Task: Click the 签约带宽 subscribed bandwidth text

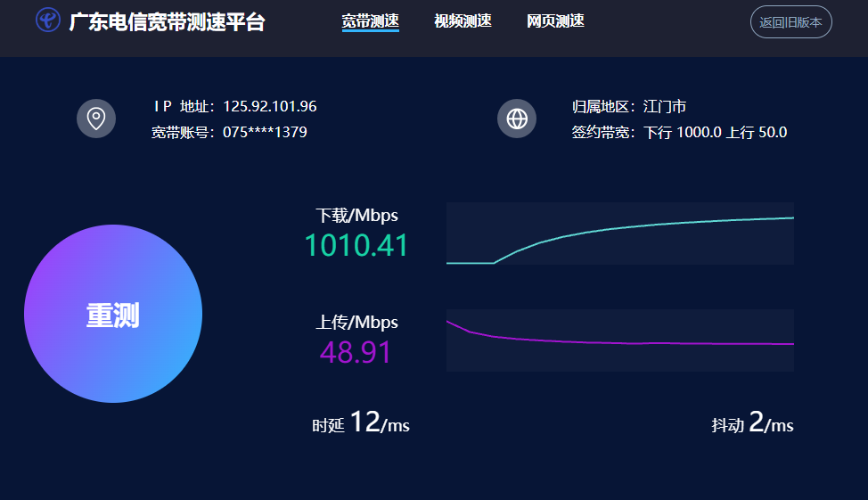Action: coord(679,133)
